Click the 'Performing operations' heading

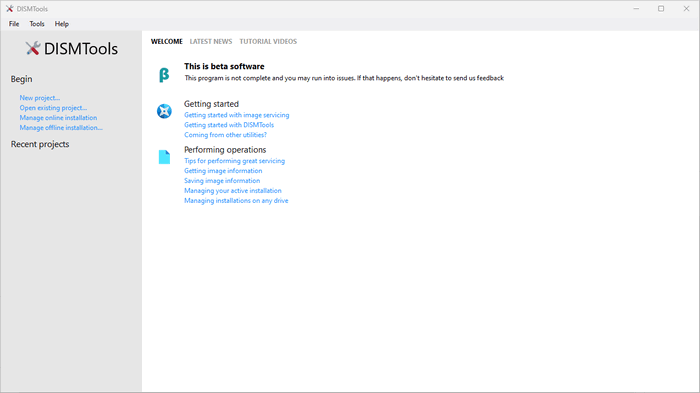[x=225, y=150]
